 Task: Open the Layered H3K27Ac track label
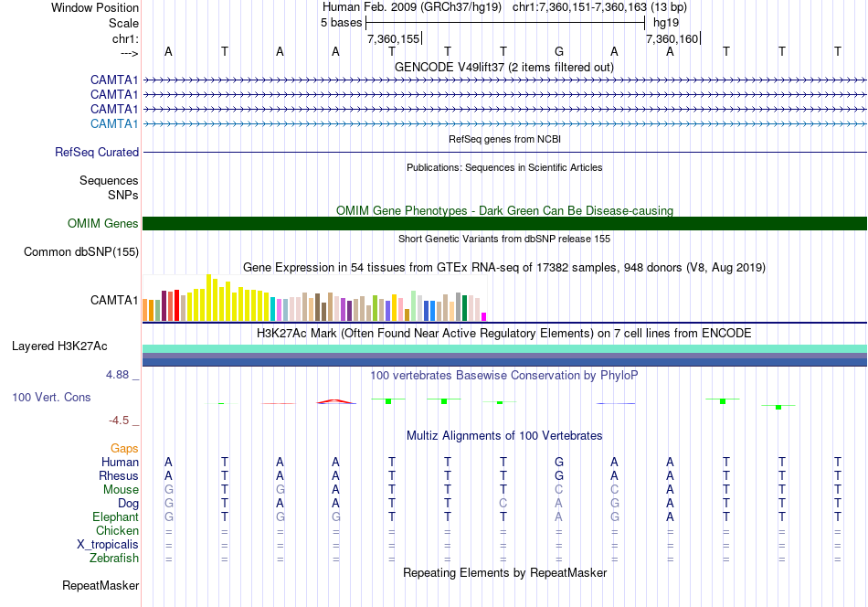point(59,346)
